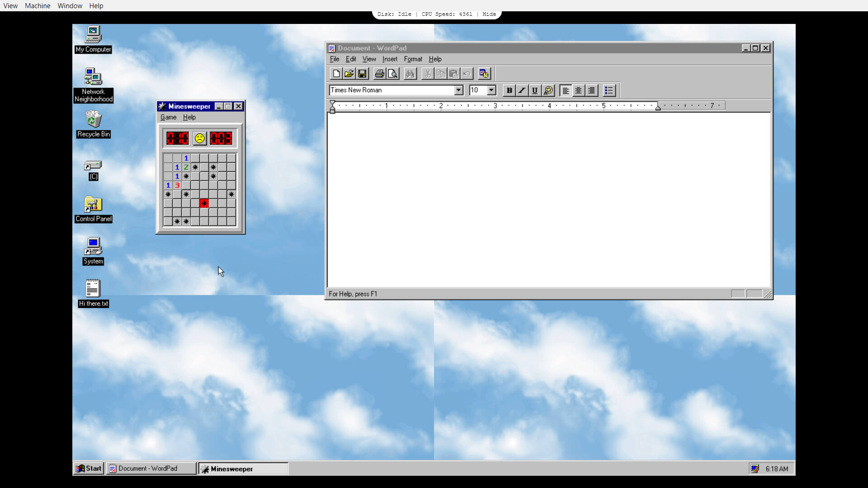Open a file with WordPad's Open icon
Screen dimensions: 868x488
349,74
